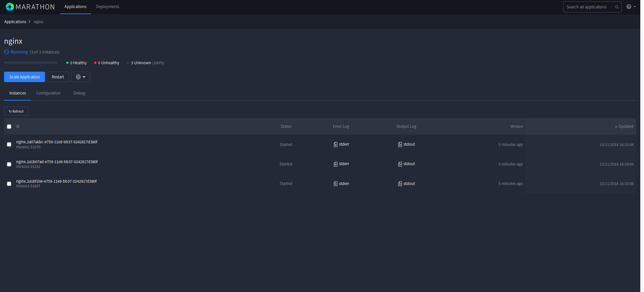Click 'mesos1:31232' host text

(x=28, y=167)
